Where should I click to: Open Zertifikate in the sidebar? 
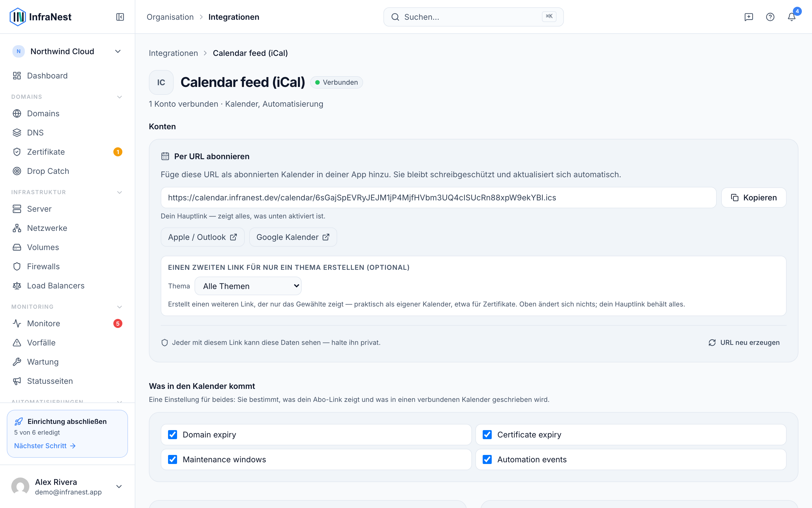67,152
